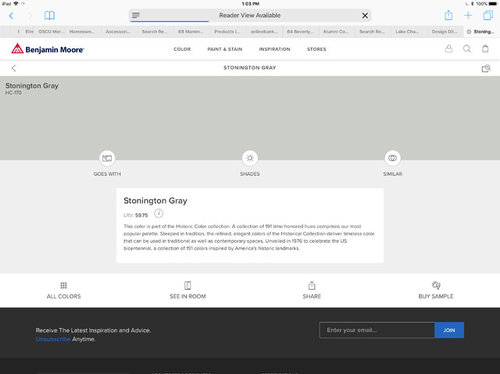Click the Join newsletter button
Image resolution: width=500 pixels, height=374 pixels.
click(449, 330)
